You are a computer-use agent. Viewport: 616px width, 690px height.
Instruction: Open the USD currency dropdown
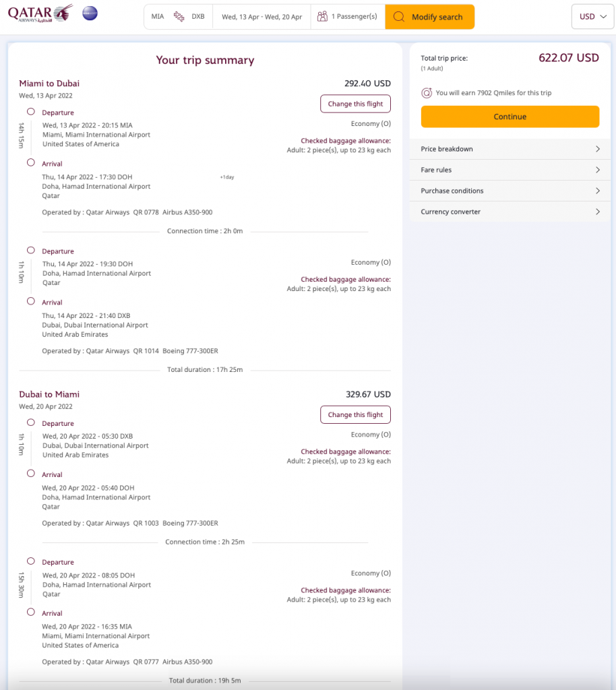(592, 17)
